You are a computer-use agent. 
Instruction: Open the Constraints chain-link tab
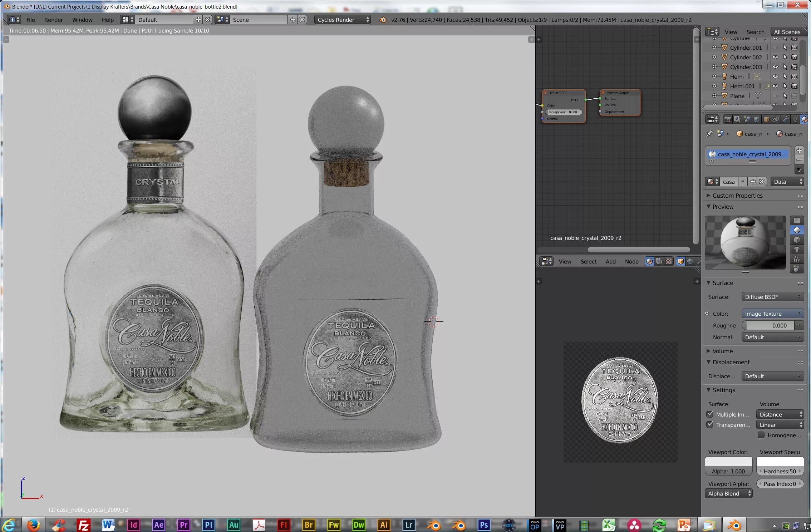[776, 119]
